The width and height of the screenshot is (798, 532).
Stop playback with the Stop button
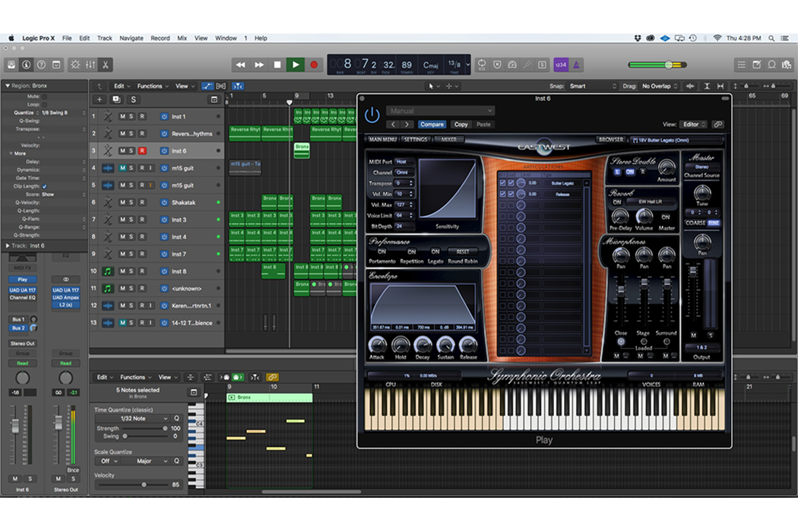(x=277, y=65)
